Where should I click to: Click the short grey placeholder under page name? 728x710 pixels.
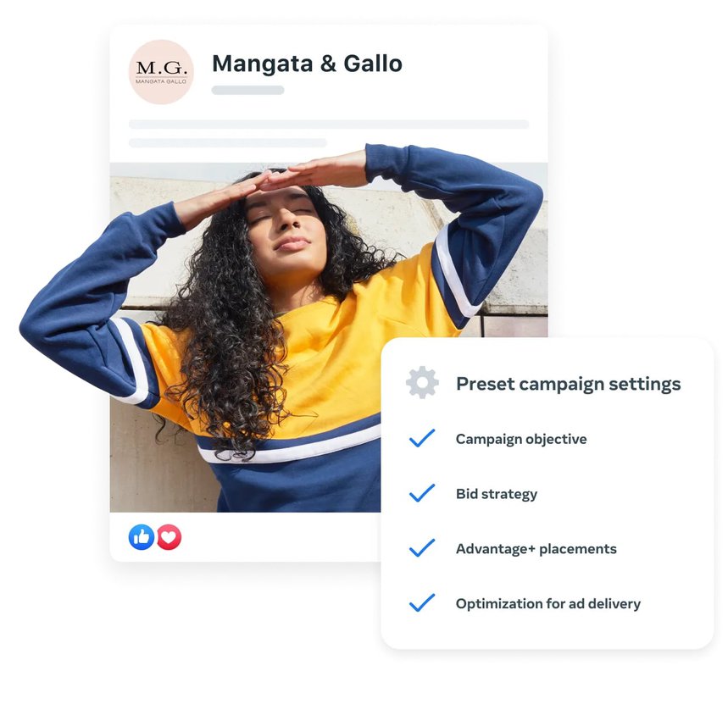(248, 90)
